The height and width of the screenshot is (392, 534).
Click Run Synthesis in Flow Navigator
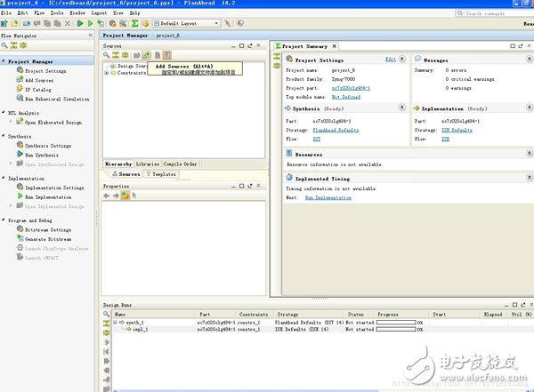tap(41, 155)
